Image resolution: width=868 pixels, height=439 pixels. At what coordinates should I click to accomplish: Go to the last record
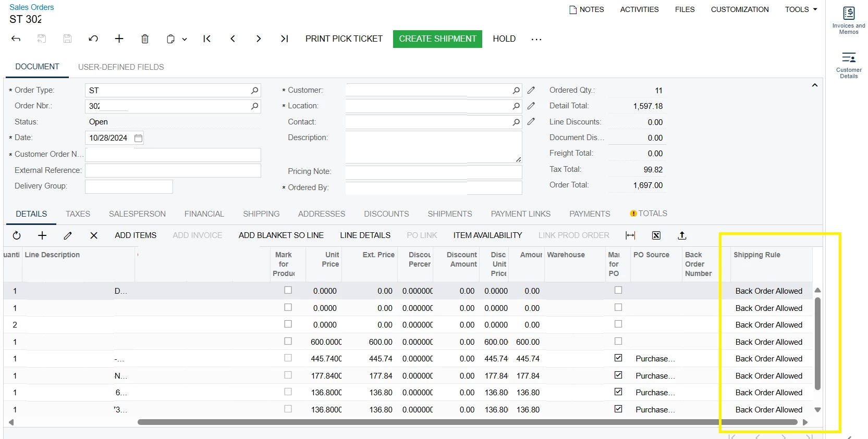point(284,39)
